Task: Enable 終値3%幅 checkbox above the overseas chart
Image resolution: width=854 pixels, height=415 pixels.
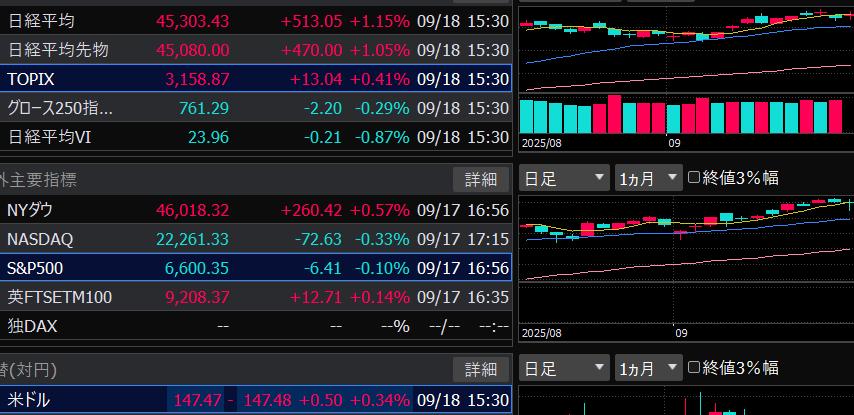Action: [695, 178]
